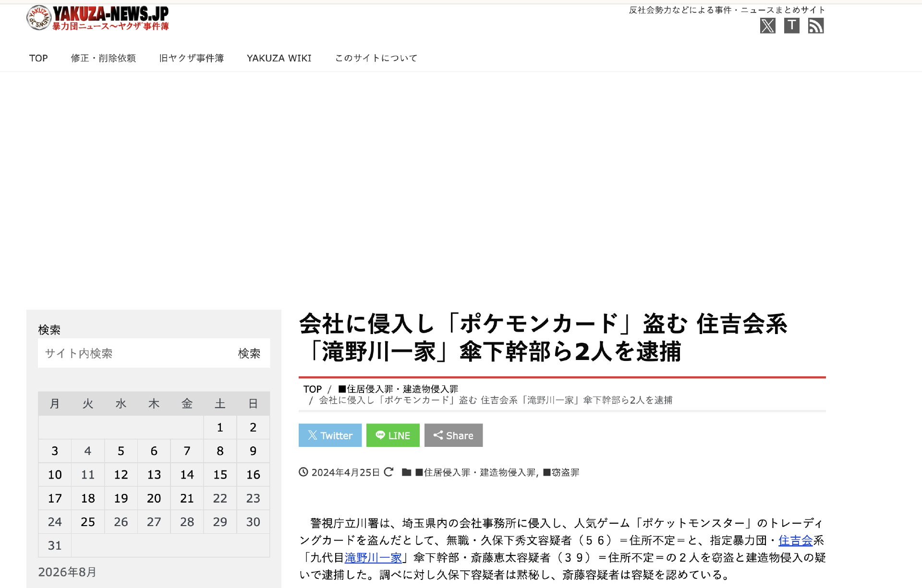Screen dimensions: 922x588
Task: Click the 2026年8月 calendar caption
Action: [67, 572]
